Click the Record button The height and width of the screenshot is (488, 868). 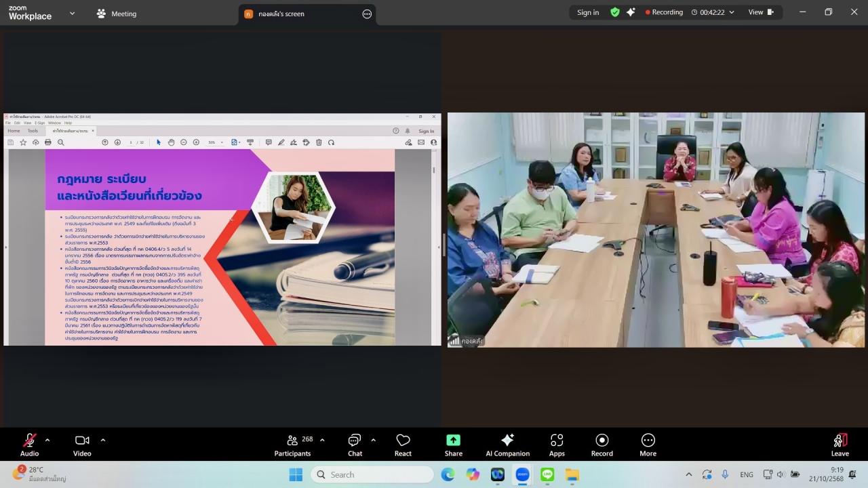point(601,445)
